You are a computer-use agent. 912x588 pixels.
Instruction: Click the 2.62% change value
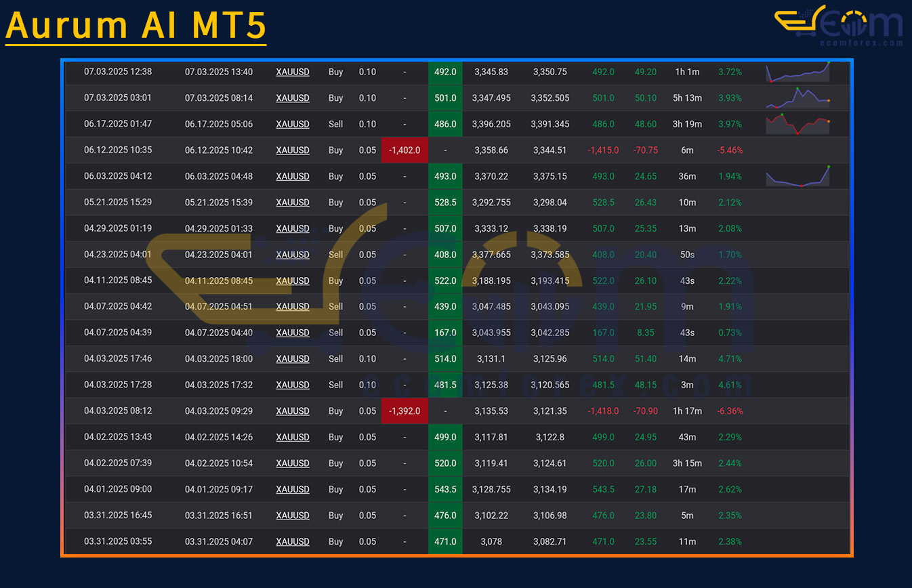pos(730,489)
